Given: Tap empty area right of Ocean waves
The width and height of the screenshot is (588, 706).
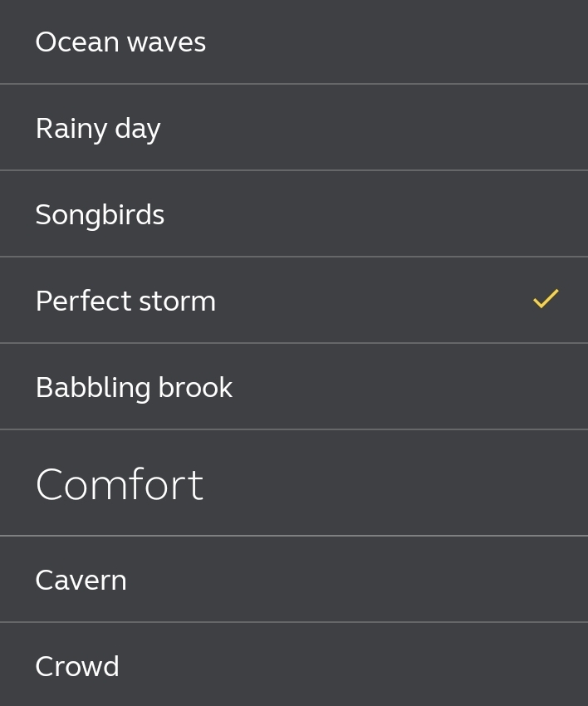Looking at the screenshot, I should 397,42.
